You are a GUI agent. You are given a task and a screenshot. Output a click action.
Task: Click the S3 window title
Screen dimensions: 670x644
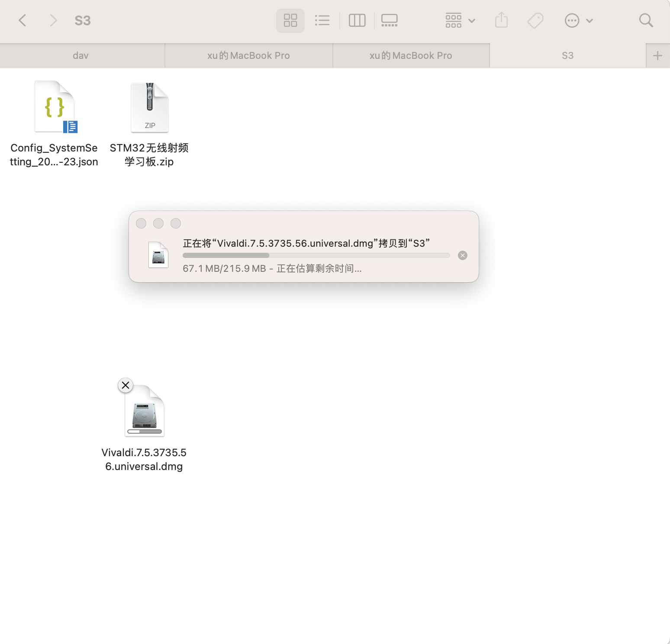83,20
